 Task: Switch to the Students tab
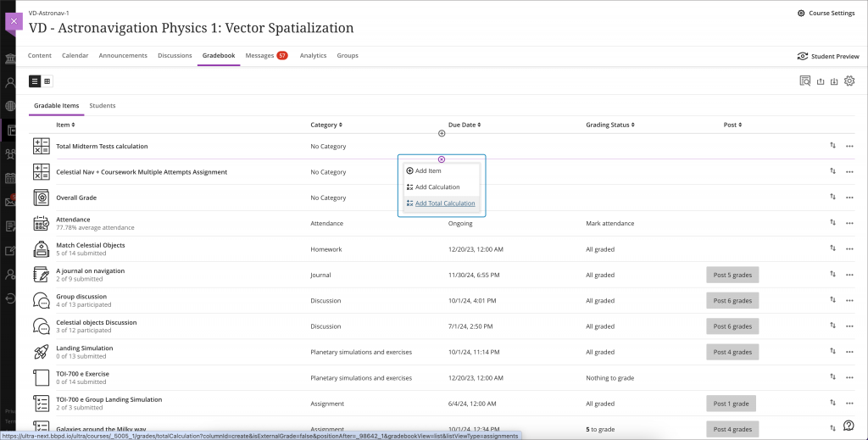103,106
